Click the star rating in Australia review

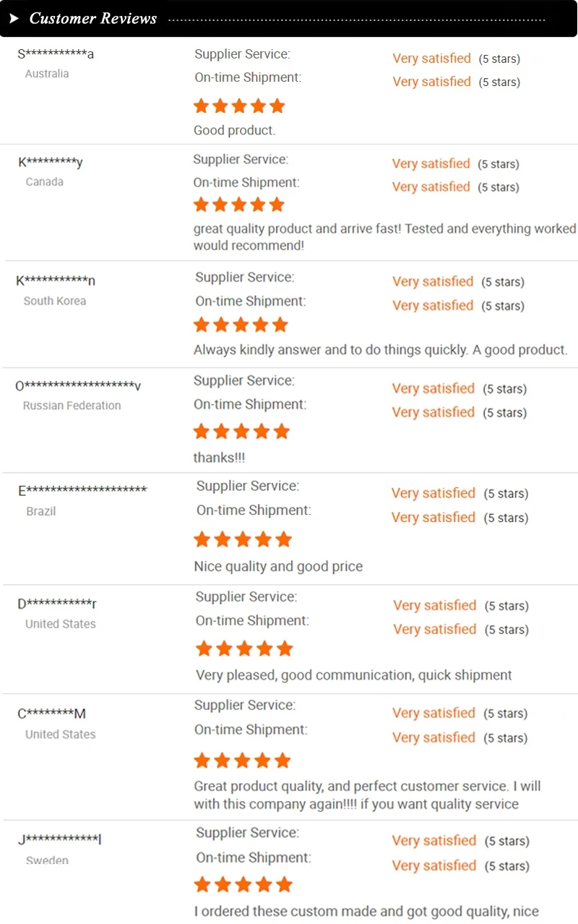[x=239, y=106]
